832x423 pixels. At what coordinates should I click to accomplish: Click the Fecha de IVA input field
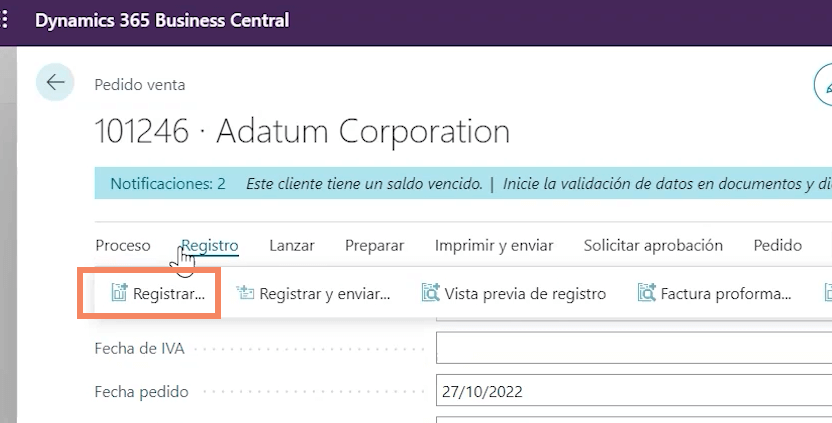tap(634, 349)
